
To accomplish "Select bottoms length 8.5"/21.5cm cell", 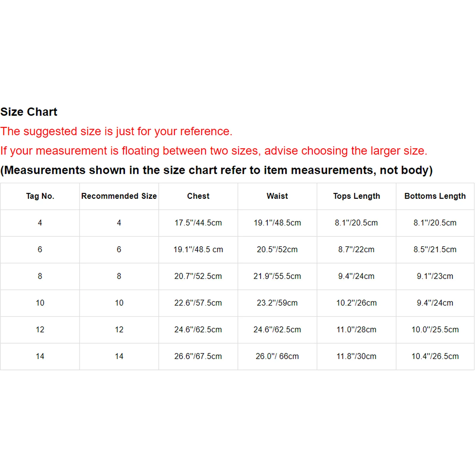I will (x=435, y=250).
